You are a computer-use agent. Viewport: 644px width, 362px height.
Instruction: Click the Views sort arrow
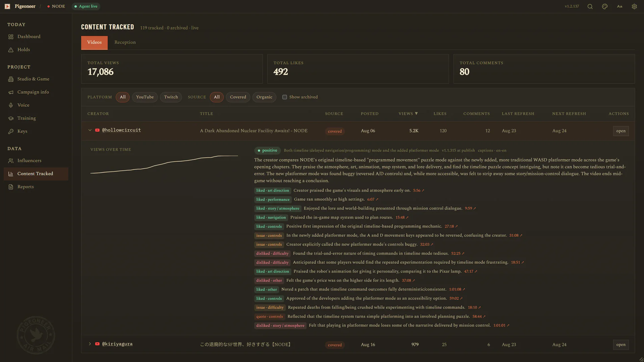point(416,113)
